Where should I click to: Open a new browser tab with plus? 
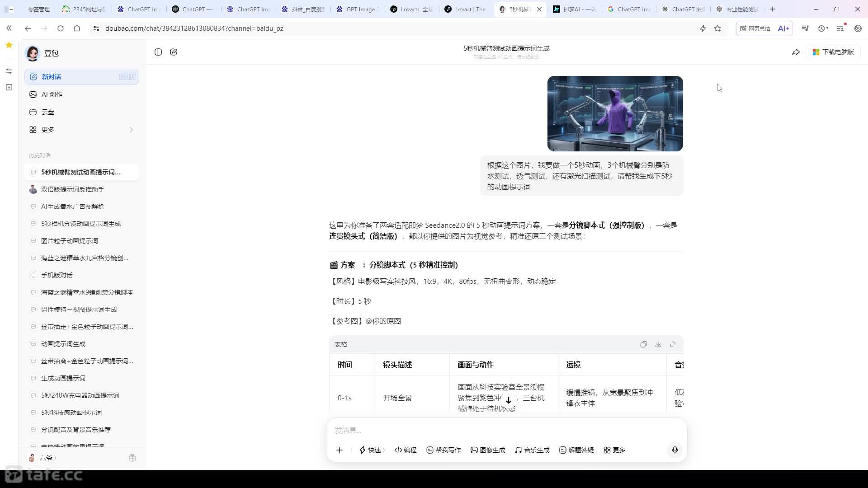[773, 9]
